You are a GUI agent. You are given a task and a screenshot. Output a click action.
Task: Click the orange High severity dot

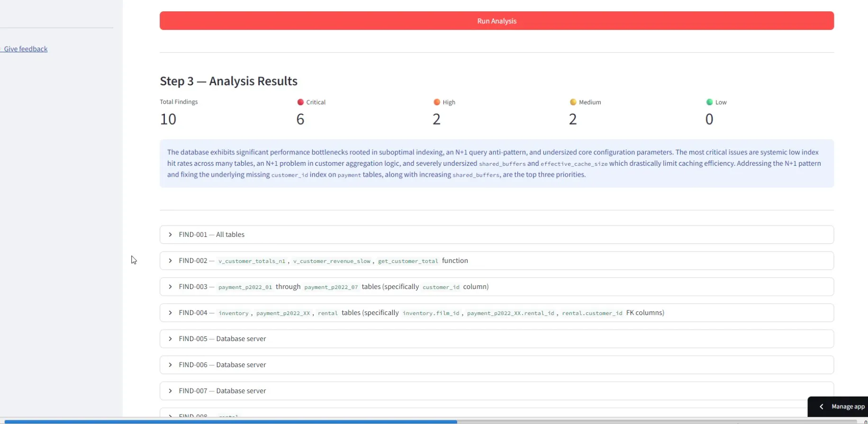437,102
